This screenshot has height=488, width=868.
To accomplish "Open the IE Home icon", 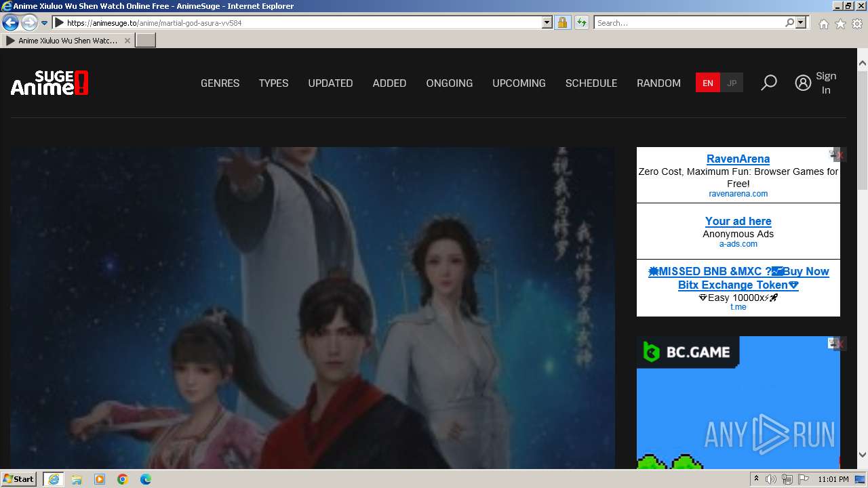I will [823, 24].
